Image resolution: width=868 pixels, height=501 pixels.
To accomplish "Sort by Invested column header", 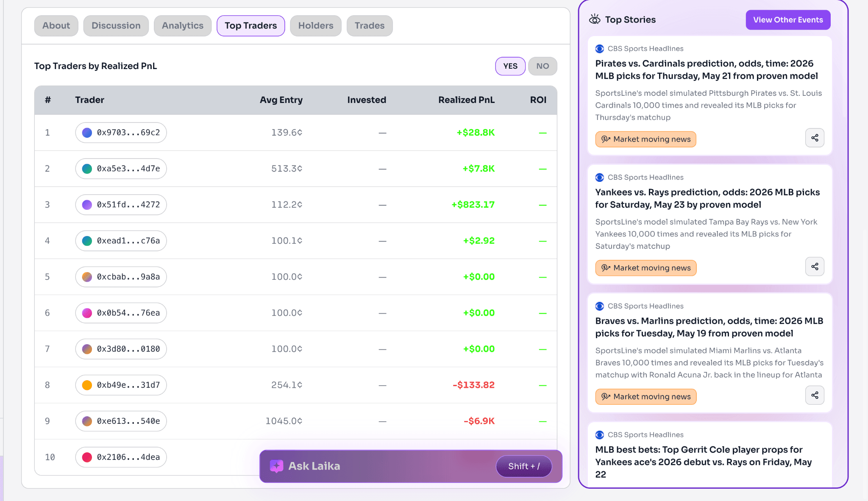I will click(367, 100).
